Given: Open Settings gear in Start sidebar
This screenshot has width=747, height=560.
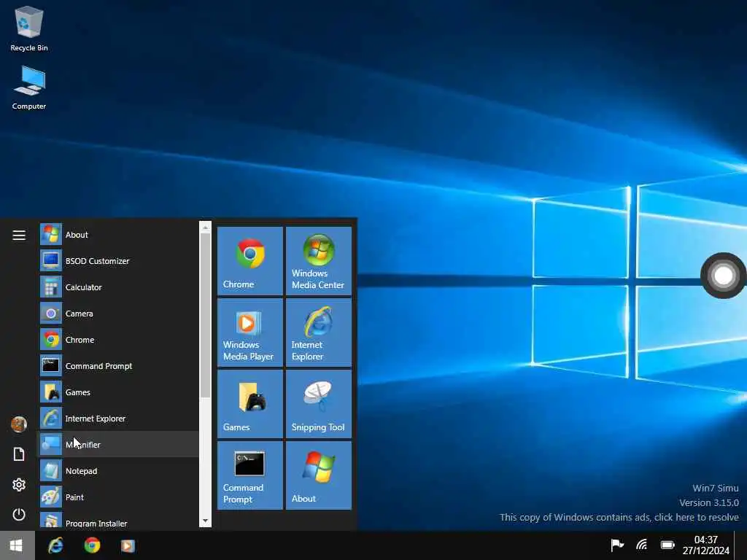Looking at the screenshot, I should coord(19,485).
